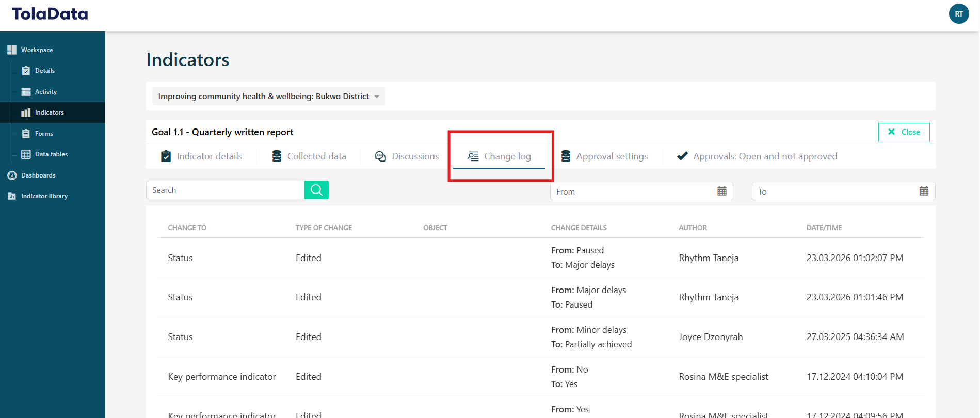This screenshot has height=418, width=980.
Task: Open the Discussions tab
Action: click(407, 156)
